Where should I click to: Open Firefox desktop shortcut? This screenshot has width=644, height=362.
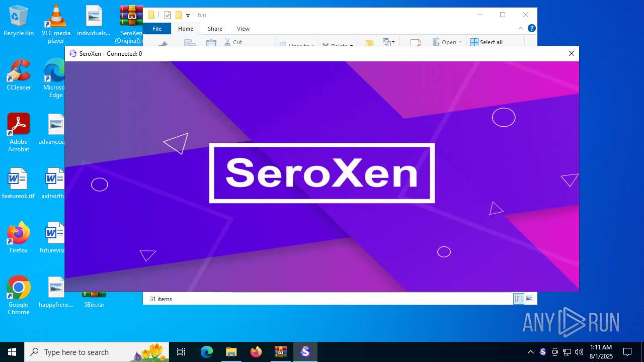pos(19,237)
